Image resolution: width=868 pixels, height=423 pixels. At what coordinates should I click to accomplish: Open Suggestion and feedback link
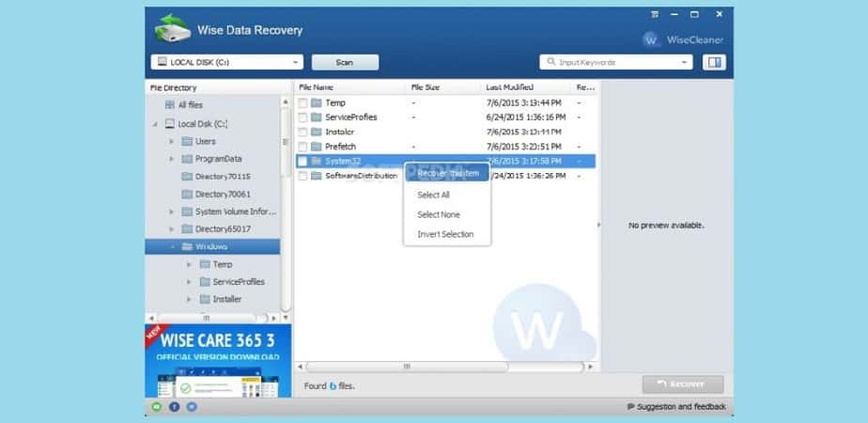click(681, 407)
